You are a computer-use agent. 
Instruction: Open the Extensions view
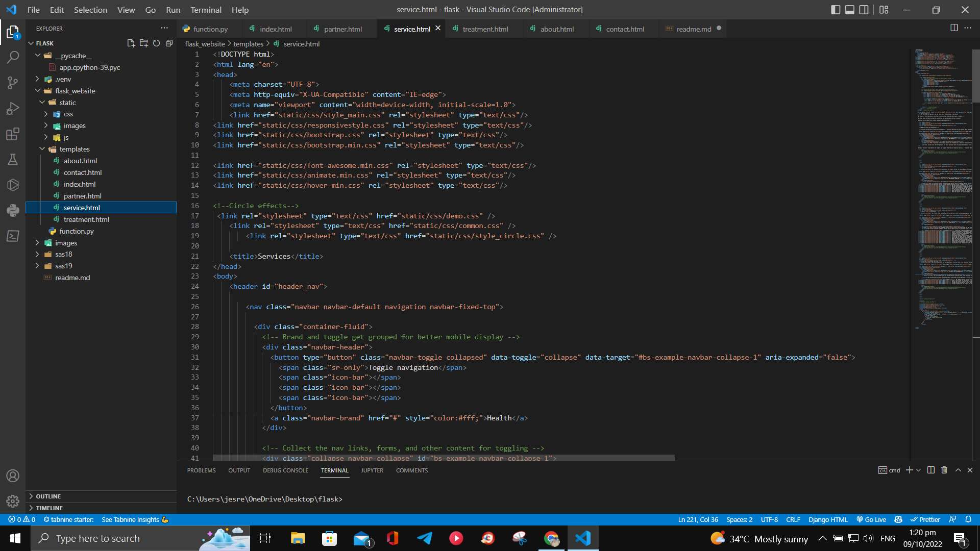click(13, 134)
